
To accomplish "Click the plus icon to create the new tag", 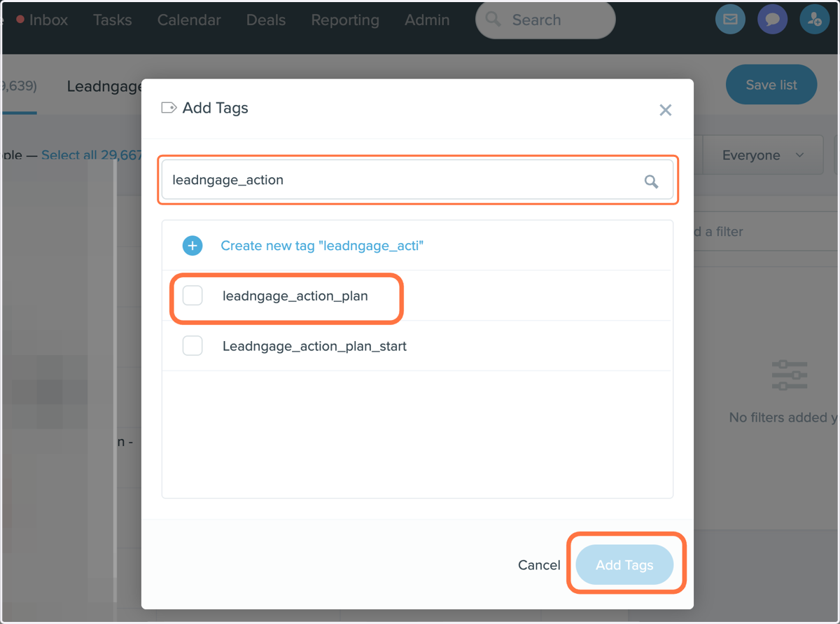I will [192, 246].
